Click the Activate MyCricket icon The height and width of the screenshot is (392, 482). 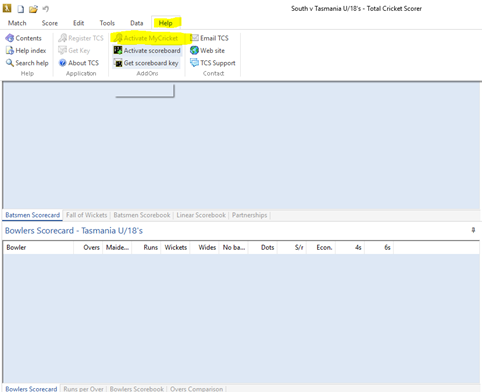click(118, 38)
